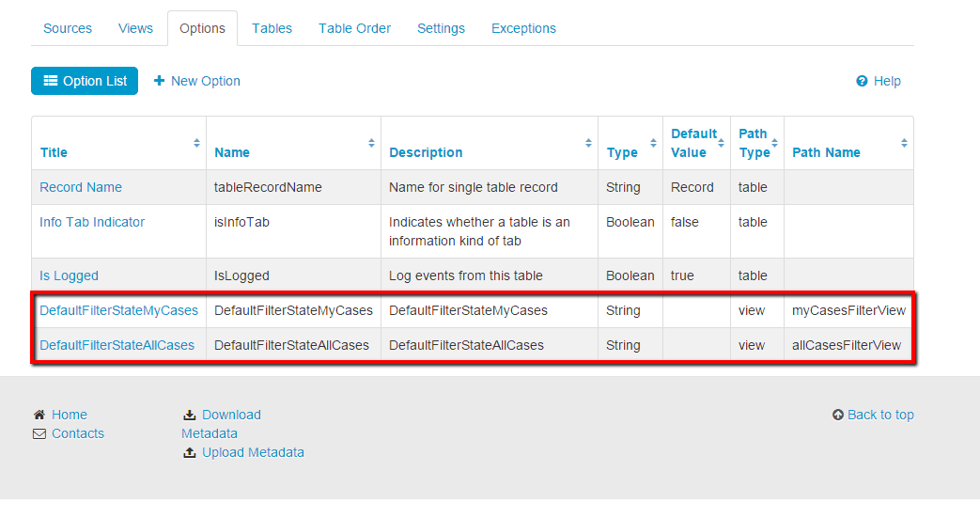Screen dimensions: 980x519
Task: Sort by Name column sort icon
Action: coord(371,143)
